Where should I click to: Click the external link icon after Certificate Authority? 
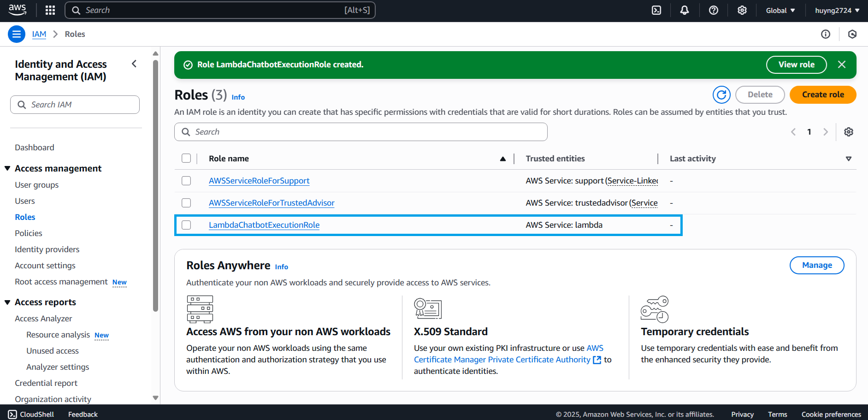(597, 360)
